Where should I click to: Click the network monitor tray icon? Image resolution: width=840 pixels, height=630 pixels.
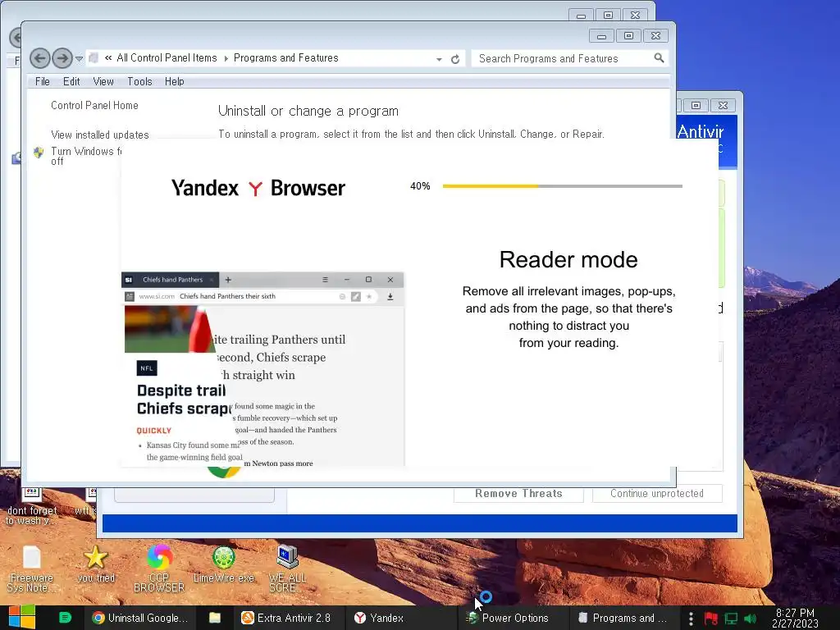tap(731, 619)
